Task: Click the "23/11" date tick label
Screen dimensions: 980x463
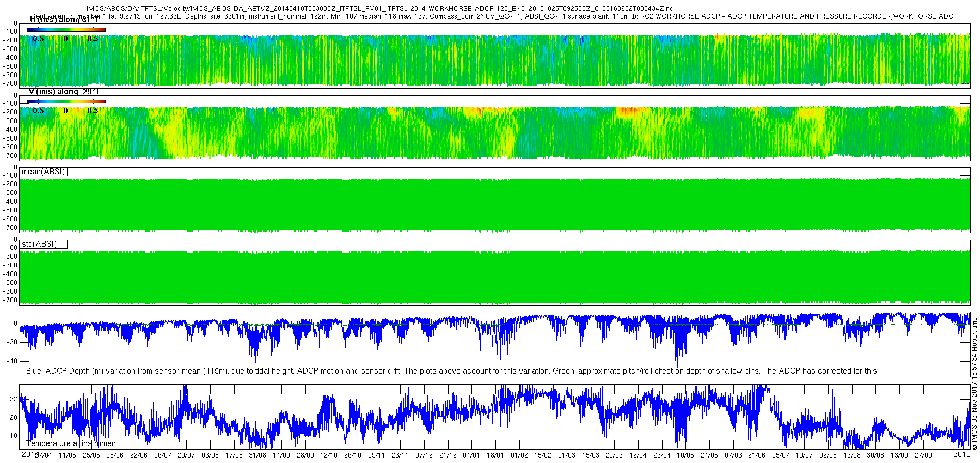Action: pyautogui.click(x=400, y=455)
